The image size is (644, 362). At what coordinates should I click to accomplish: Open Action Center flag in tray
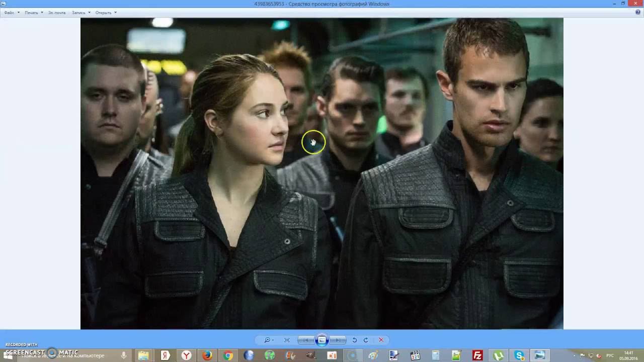point(583,355)
